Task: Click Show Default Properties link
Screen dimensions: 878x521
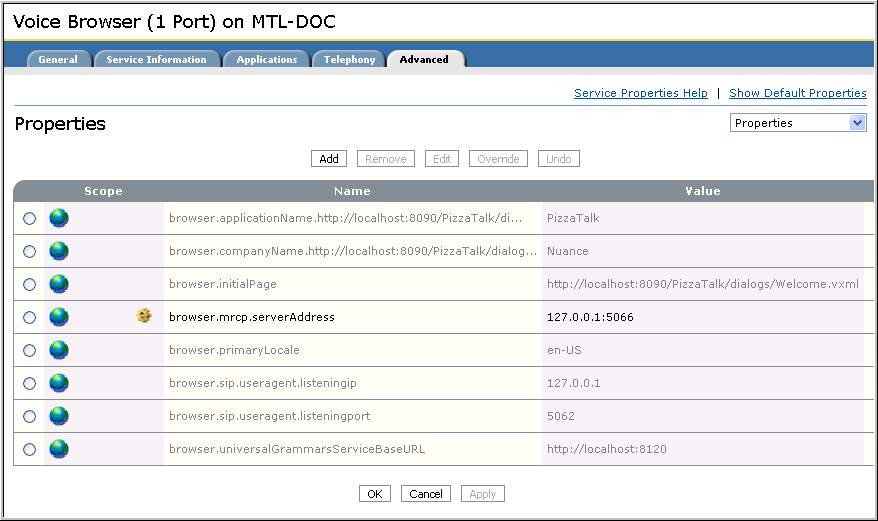Action: [x=797, y=93]
